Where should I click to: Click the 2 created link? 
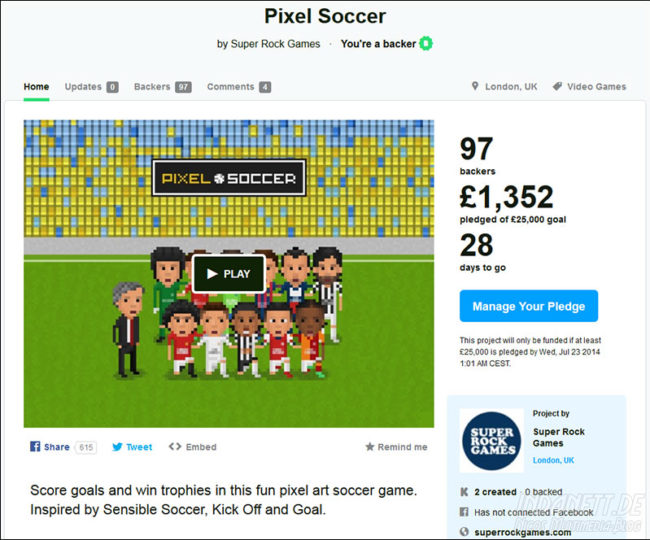pos(495,492)
